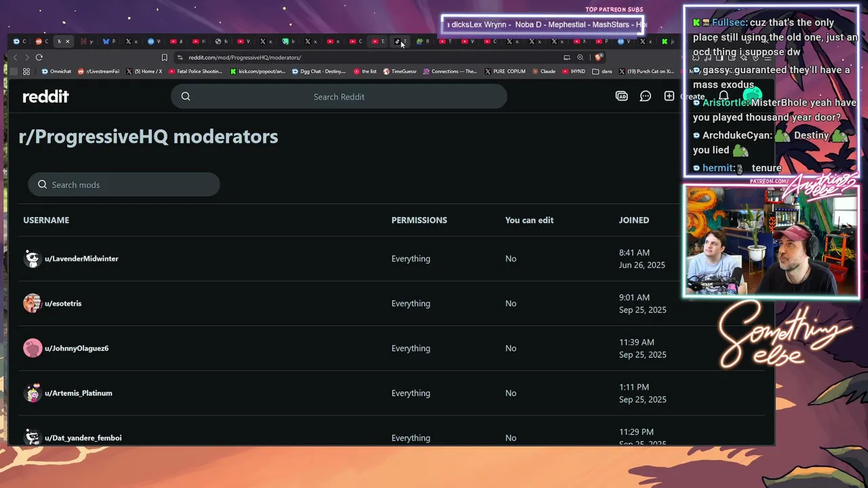Go to the Reddit home logo
Image resolution: width=868 pixels, height=488 pixels.
click(45, 96)
